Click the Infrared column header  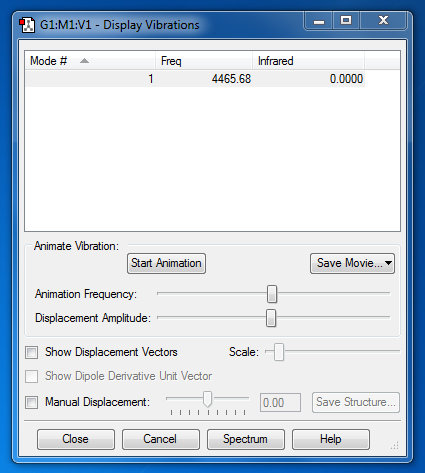pyautogui.click(x=308, y=61)
